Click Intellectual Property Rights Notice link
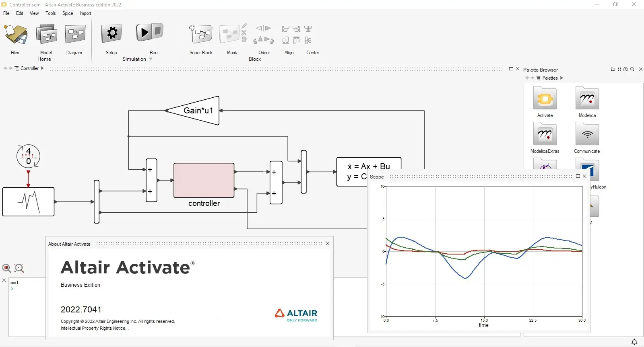The image size is (644, 347). click(x=95, y=328)
